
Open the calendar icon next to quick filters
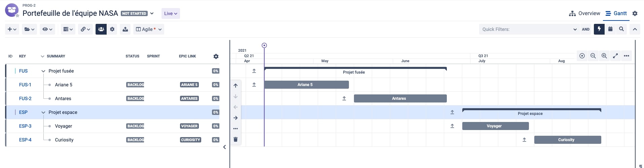pos(610,29)
